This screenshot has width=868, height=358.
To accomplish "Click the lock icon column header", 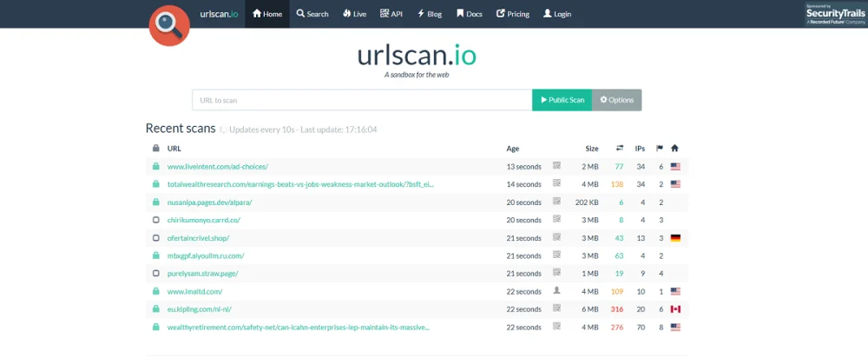I will [156, 149].
